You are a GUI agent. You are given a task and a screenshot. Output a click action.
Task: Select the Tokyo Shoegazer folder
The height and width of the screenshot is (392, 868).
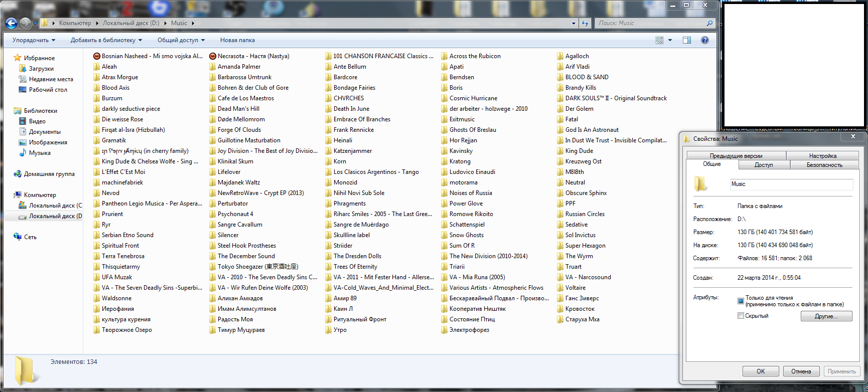click(254, 267)
